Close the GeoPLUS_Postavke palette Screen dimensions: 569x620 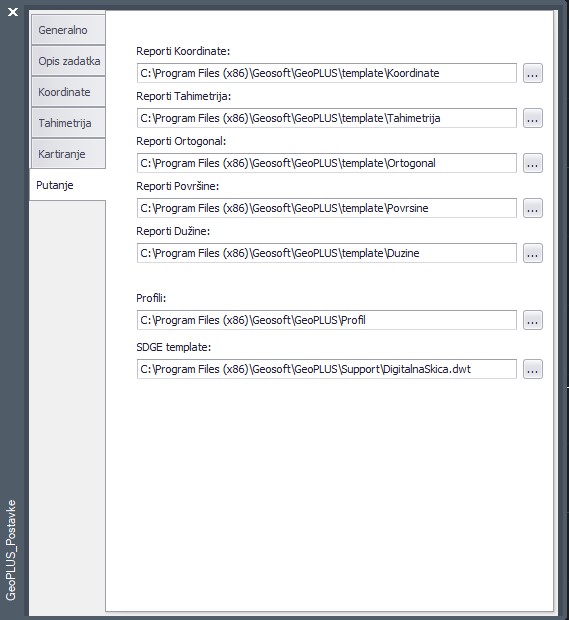(13, 12)
